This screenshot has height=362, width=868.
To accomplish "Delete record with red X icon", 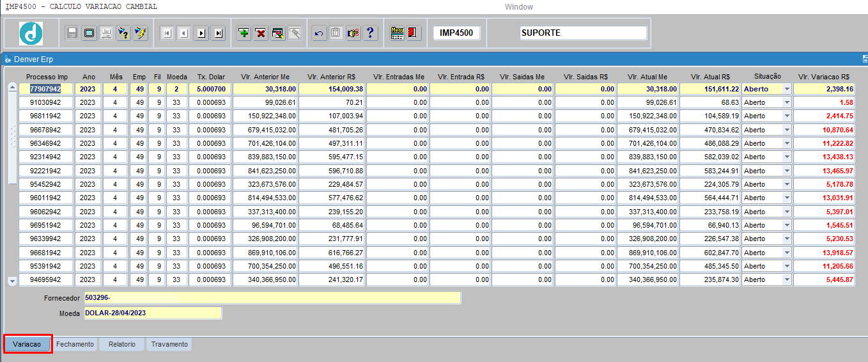I will pos(261,33).
